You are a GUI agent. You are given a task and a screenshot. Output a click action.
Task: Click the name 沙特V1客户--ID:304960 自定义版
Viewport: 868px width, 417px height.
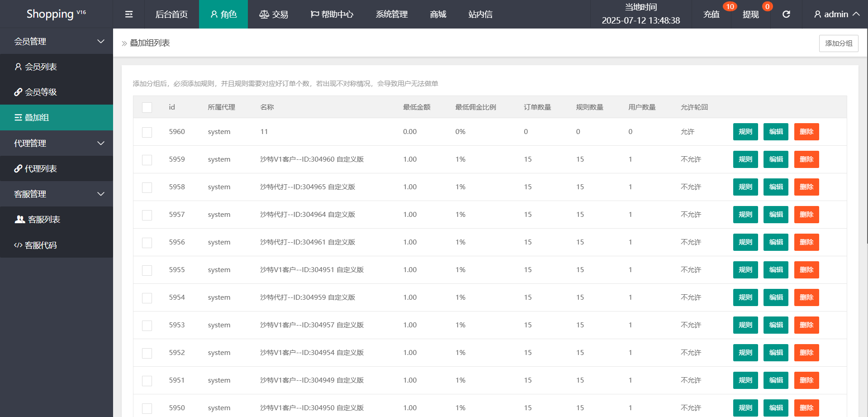[x=312, y=159]
